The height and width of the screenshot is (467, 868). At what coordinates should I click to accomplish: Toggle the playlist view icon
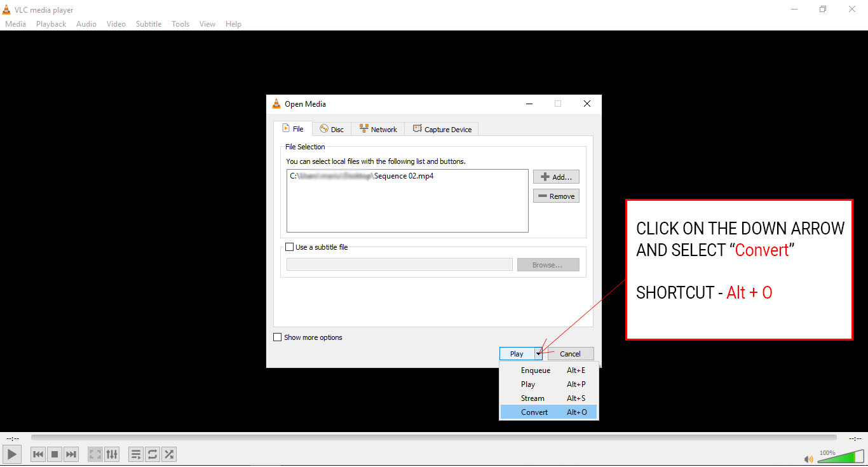tap(136, 454)
